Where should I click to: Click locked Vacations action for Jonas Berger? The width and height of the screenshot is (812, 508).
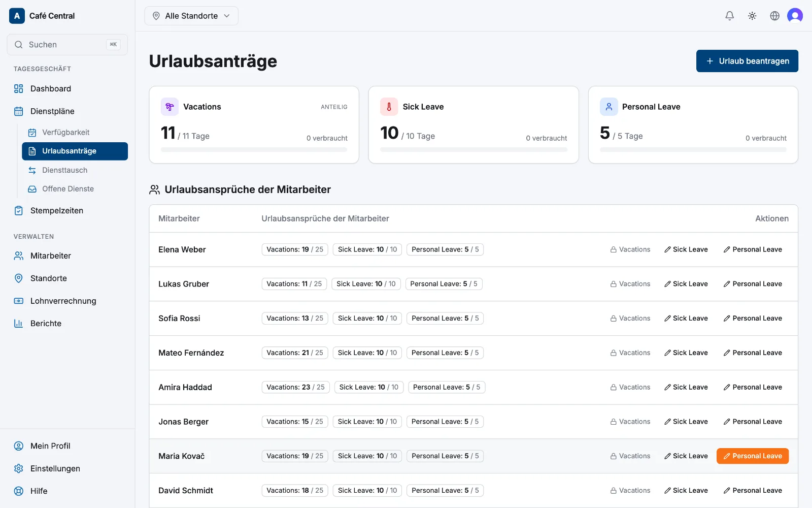[x=630, y=422]
